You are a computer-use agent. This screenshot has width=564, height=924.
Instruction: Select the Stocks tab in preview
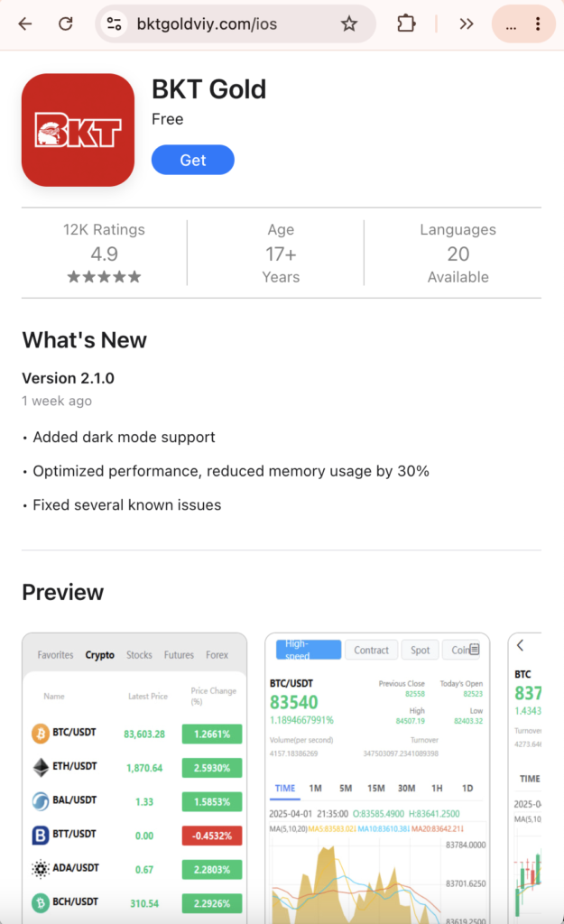click(x=139, y=655)
